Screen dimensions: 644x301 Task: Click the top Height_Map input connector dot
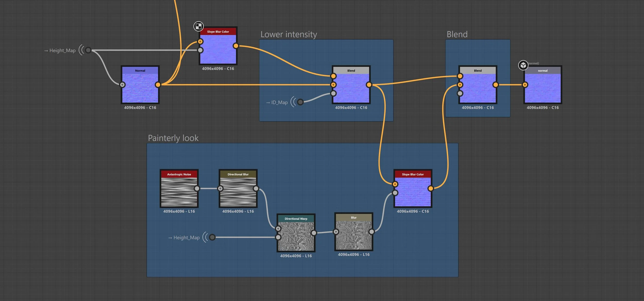click(88, 50)
